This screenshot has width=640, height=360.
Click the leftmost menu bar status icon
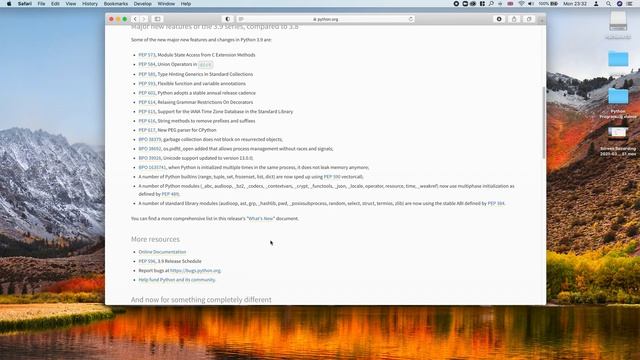pyautogui.click(x=456, y=4)
